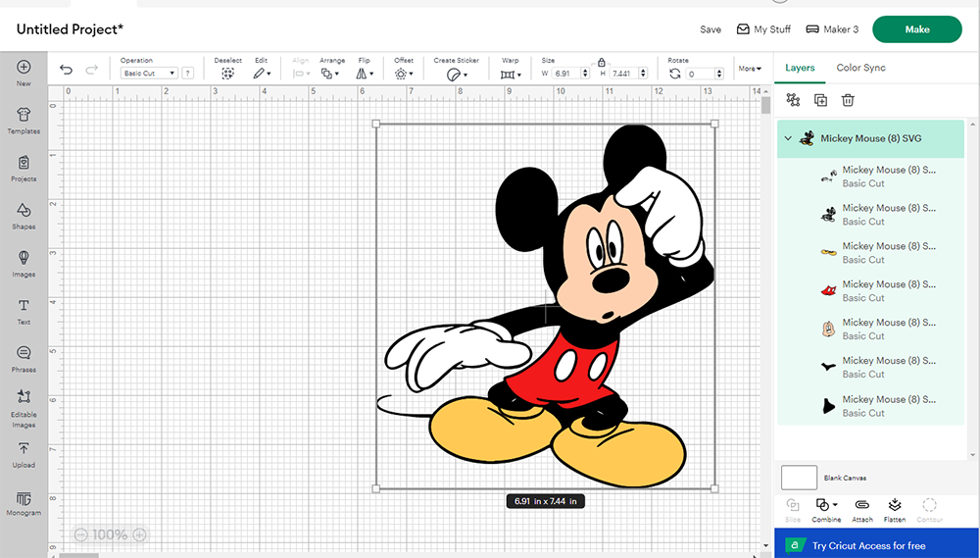Collapse the Mickey Mouse (8) SVG group
Image resolution: width=980 pixels, height=558 pixels.
point(789,139)
